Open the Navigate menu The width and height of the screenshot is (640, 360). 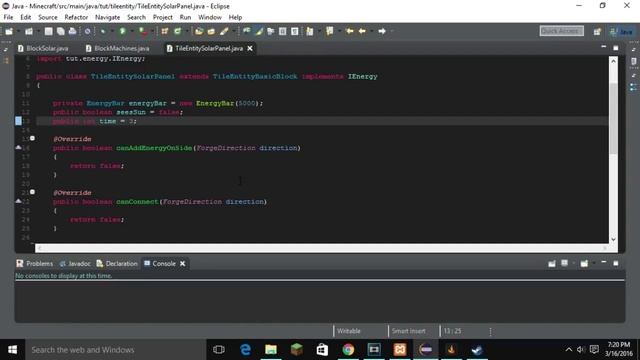107,17
